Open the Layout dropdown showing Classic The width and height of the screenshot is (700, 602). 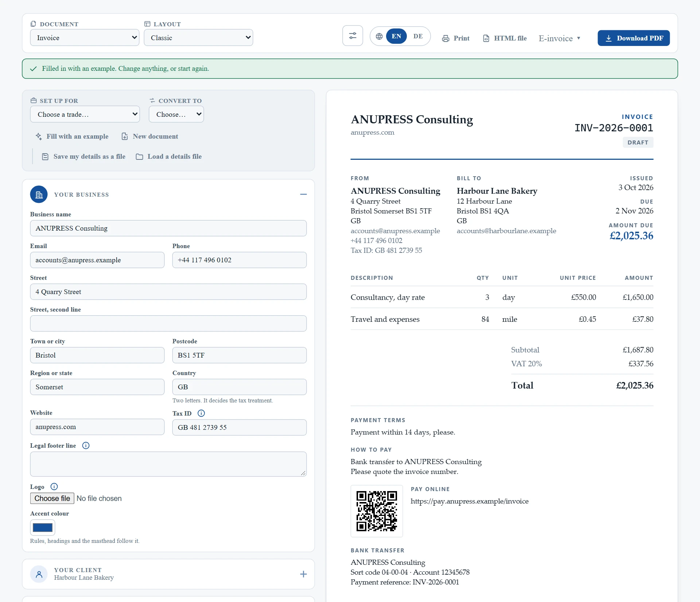[198, 38]
